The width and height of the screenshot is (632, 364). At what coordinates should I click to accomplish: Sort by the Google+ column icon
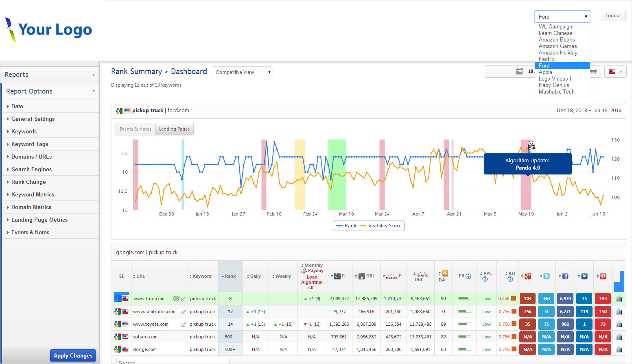click(527, 276)
